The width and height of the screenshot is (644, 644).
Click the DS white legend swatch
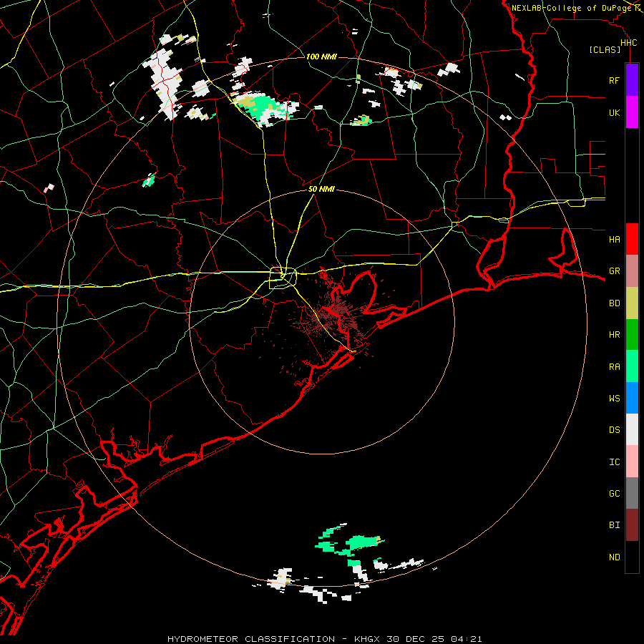click(x=632, y=429)
